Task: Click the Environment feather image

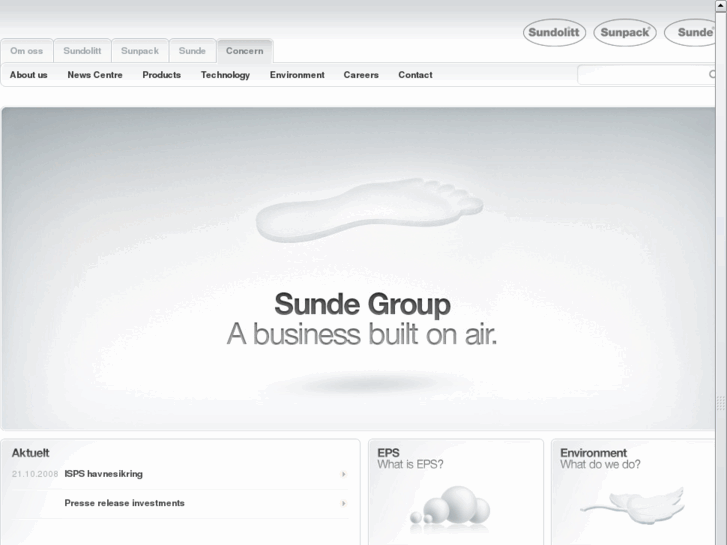Action: [633, 506]
